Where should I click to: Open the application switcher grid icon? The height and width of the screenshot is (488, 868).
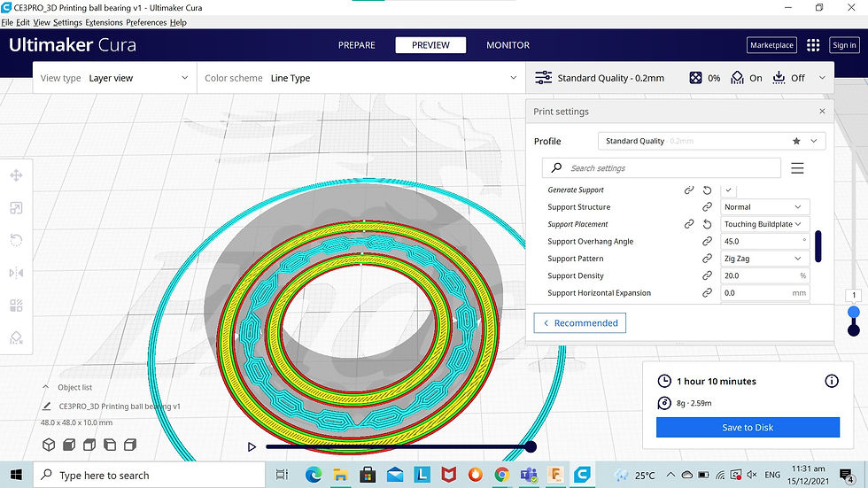pos(813,45)
